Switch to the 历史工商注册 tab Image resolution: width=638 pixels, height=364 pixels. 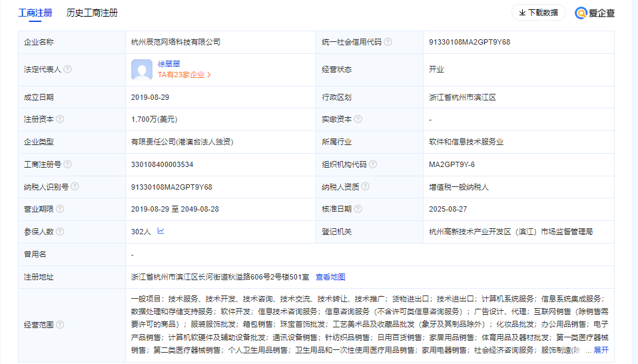coord(92,13)
